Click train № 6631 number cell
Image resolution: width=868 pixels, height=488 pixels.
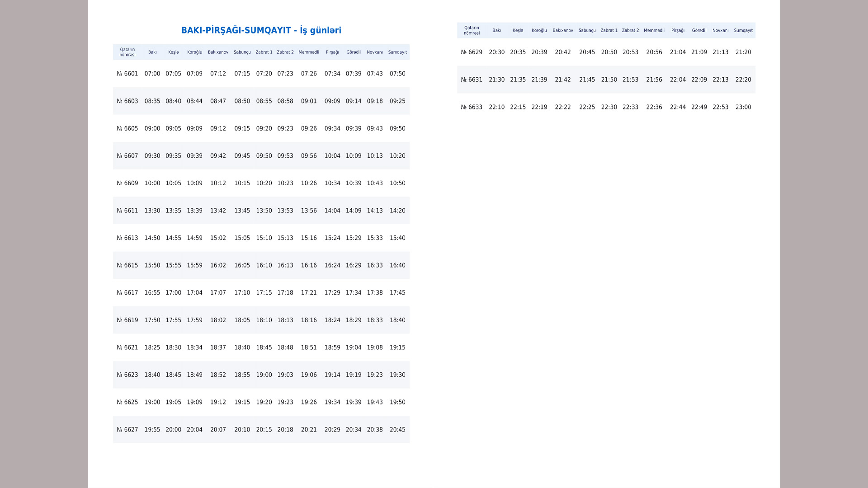pos(472,80)
